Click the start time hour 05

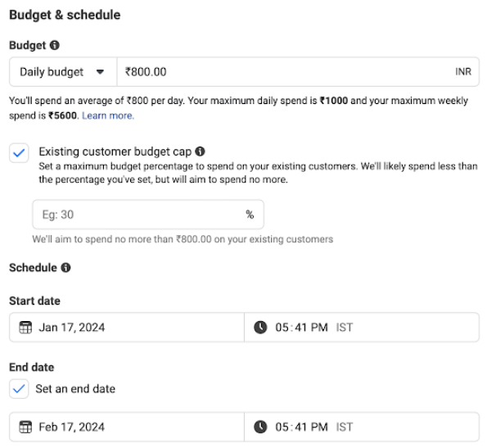point(282,328)
